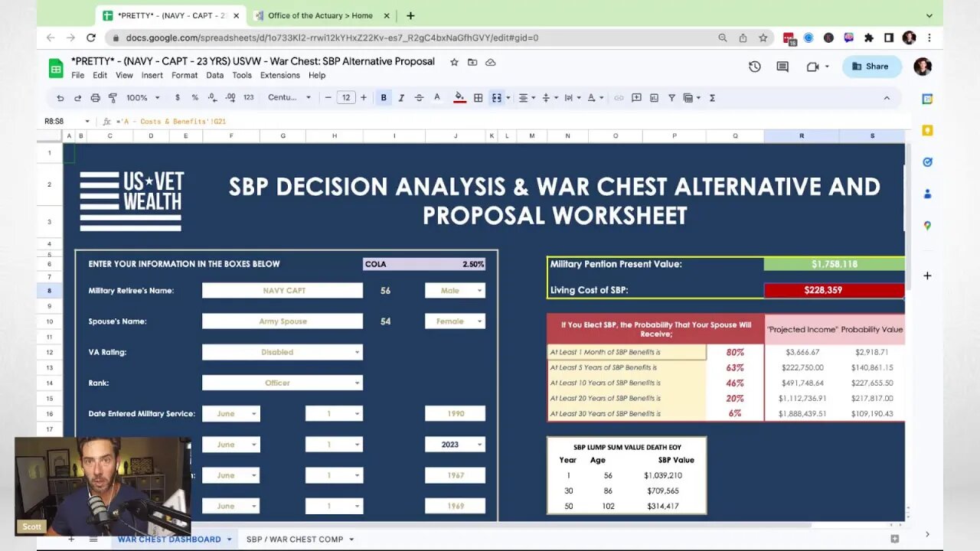Open the functions sigma menu
This screenshot has width=980, height=551.
click(712, 98)
